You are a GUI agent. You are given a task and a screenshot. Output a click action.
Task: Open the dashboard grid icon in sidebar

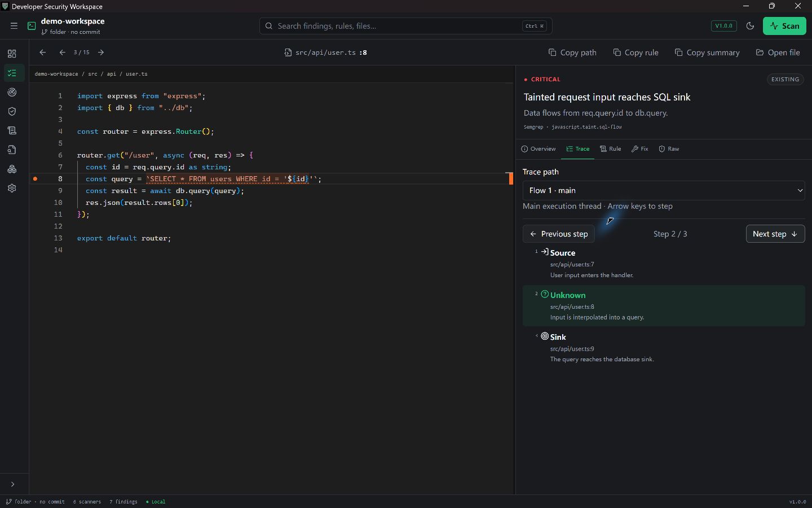pyautogui.click(x=12, y=54)
